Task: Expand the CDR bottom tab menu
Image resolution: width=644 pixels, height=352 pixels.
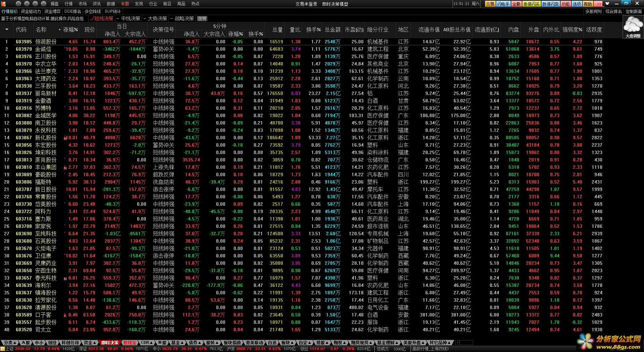Action: pos(147,343)
